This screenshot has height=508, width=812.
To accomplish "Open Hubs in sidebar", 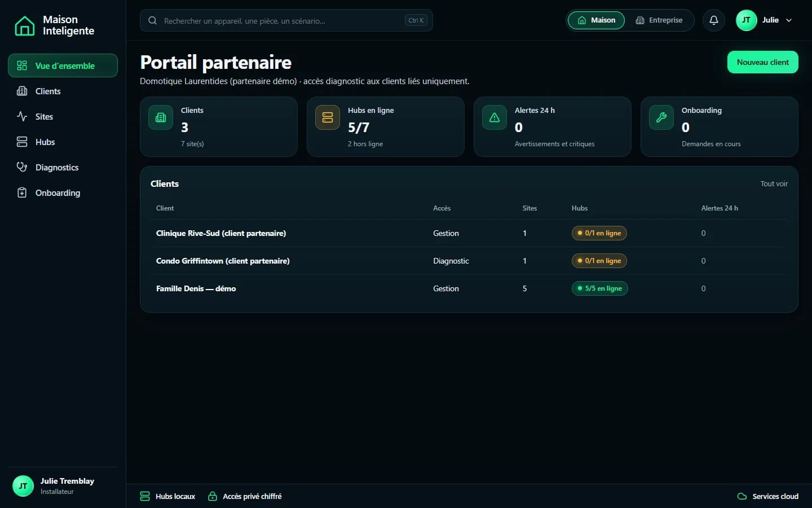I will point(63,142).
